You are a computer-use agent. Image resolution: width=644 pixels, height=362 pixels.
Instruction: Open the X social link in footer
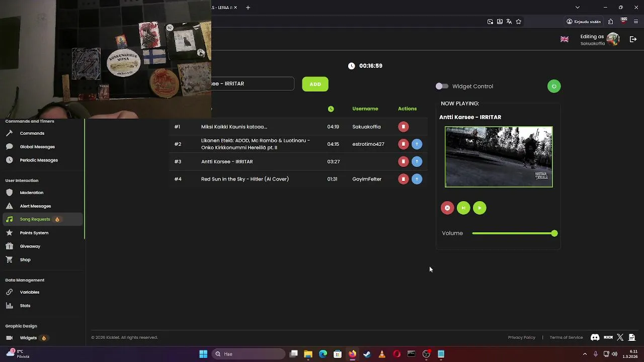coord(620,337)
